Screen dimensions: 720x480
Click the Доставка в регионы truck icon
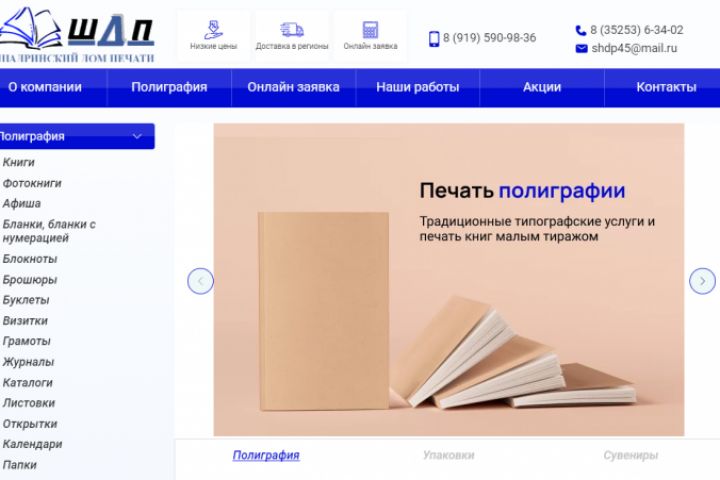coord(292,29)
